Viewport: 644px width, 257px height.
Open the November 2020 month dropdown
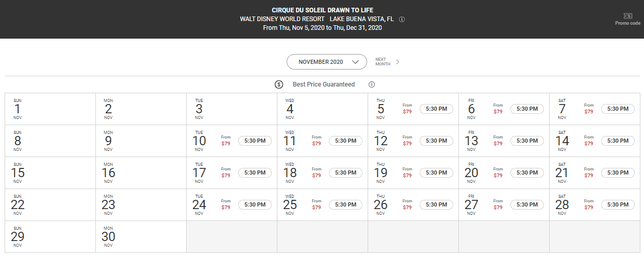point(327,62)
